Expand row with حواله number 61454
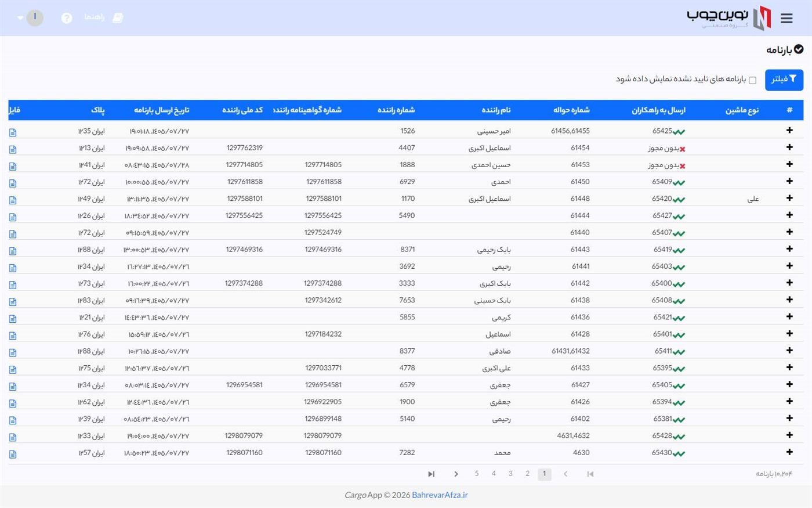This screenshot has height=508, width=812. click(x=789, y=147)
